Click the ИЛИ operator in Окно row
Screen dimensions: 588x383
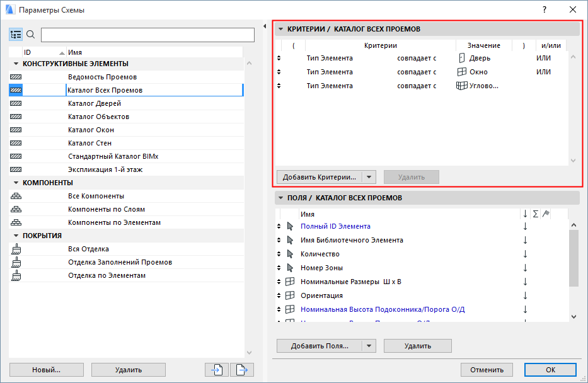(543, 72)
